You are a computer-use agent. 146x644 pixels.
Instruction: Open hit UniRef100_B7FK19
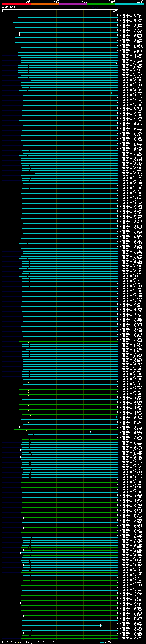[x=131, y=15]
